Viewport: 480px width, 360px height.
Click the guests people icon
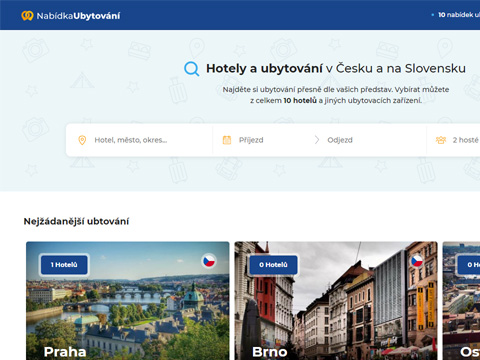[441, 140]
